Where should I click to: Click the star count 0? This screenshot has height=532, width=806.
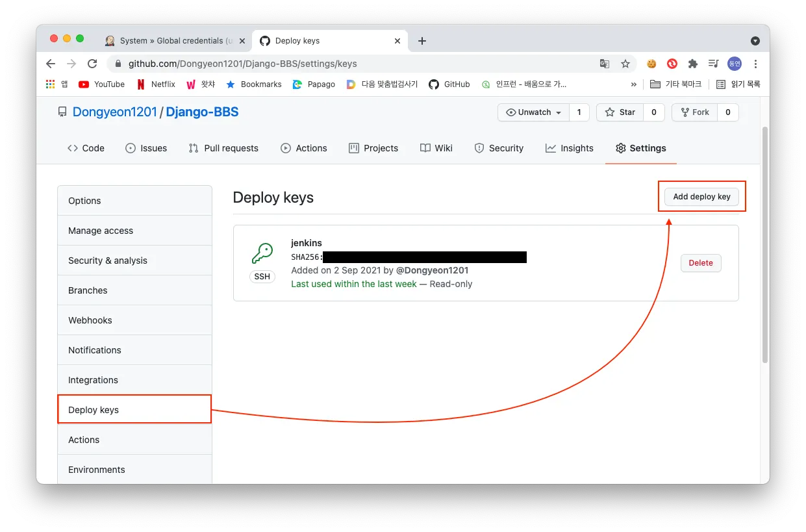653,112
